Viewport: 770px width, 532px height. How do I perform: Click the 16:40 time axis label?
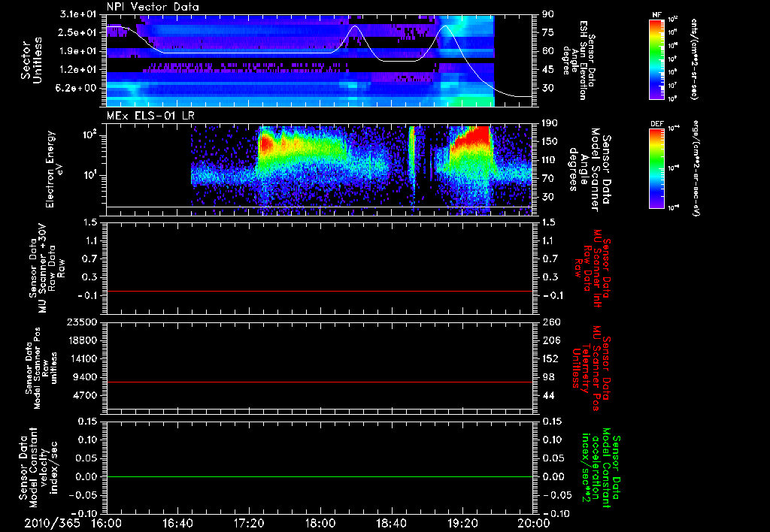click(177, 523)
